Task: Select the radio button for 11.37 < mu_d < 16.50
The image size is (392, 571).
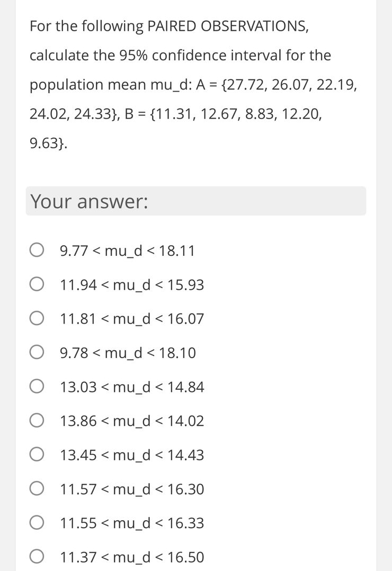Action: (x=37, y=556)
